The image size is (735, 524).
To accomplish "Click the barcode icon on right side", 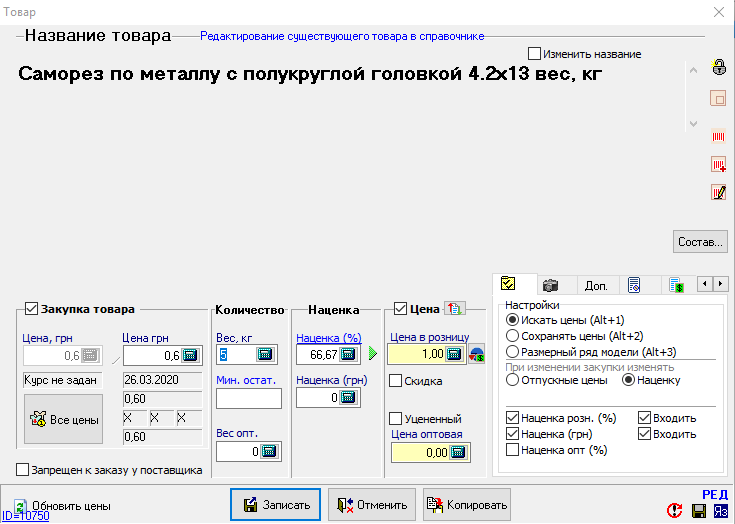I will coord(717,135).
